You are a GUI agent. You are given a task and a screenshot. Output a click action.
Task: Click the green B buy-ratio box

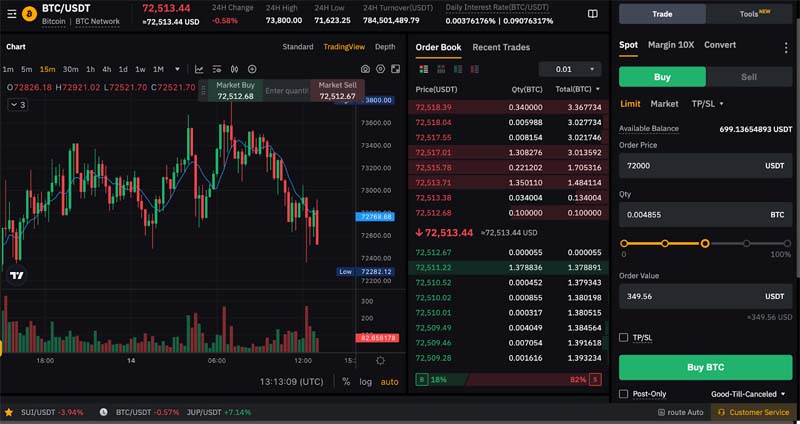point(421,380)
